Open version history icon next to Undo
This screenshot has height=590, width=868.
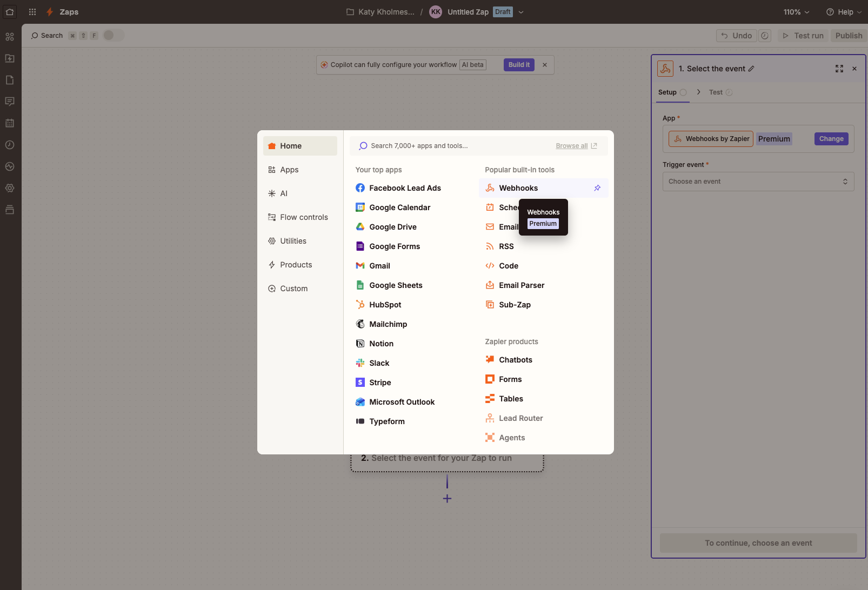(765, 36)
